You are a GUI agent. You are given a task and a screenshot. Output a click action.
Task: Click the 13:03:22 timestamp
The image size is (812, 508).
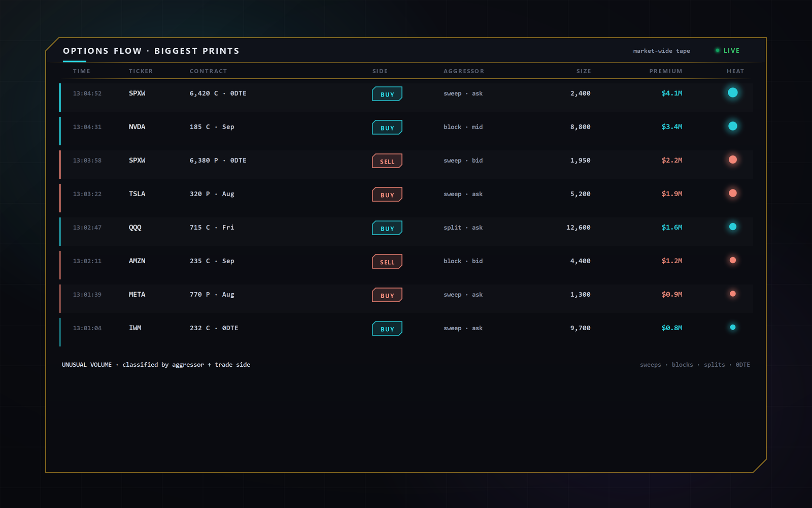pyautogui.click(x=87, y=194)
